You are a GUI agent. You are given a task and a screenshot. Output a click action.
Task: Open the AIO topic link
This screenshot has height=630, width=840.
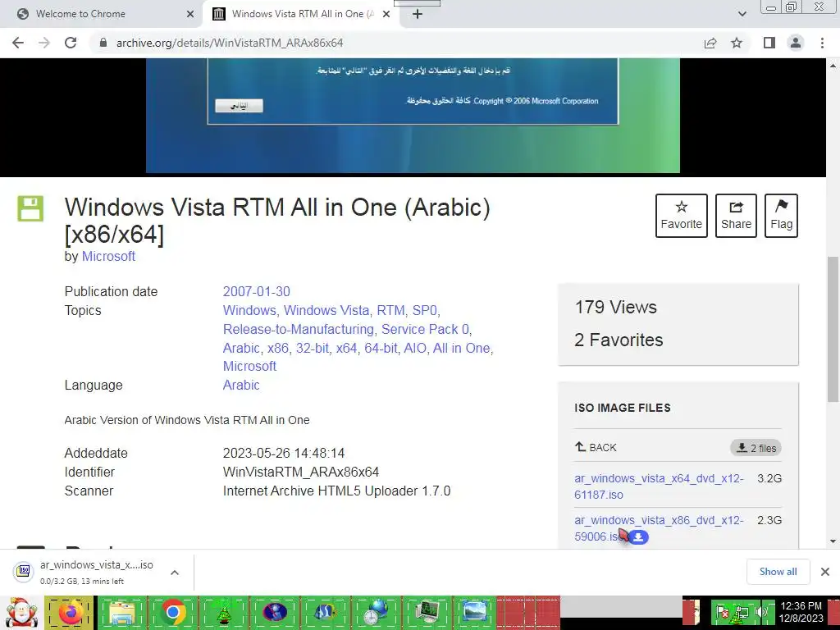click(415, 348)
